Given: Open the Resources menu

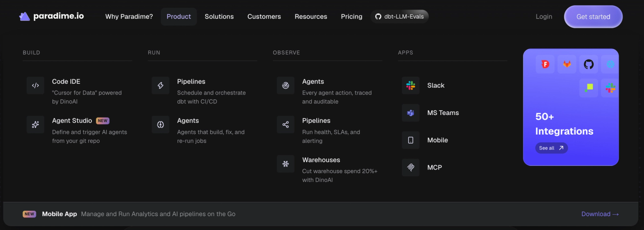Looking at the screenshot, I should (311, 16).
